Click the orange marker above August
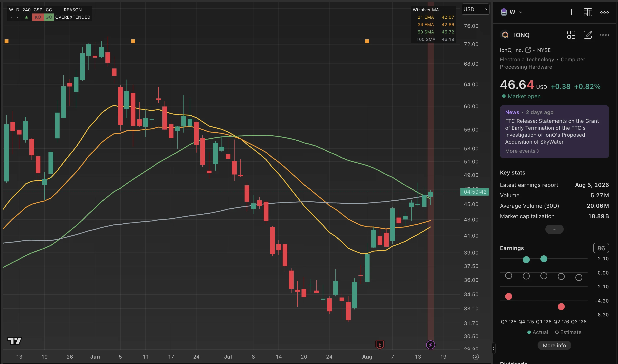Viewport: 618px width, 364px height. point(367,41)
